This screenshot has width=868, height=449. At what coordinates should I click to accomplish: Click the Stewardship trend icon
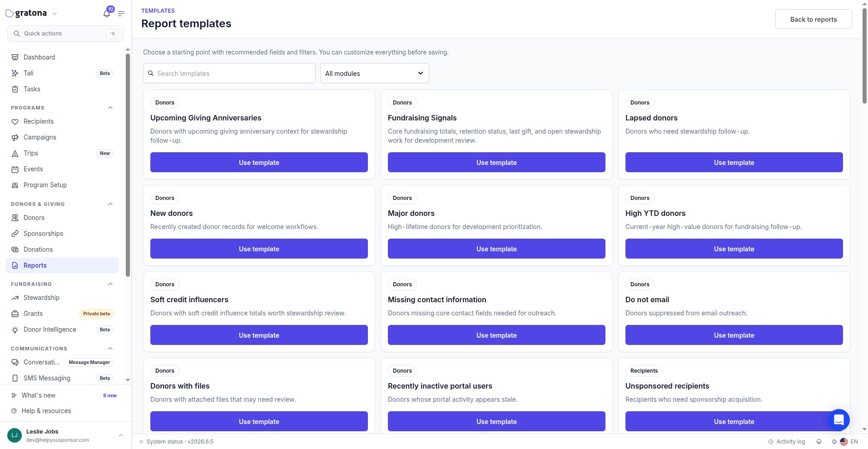pos(15,298)
